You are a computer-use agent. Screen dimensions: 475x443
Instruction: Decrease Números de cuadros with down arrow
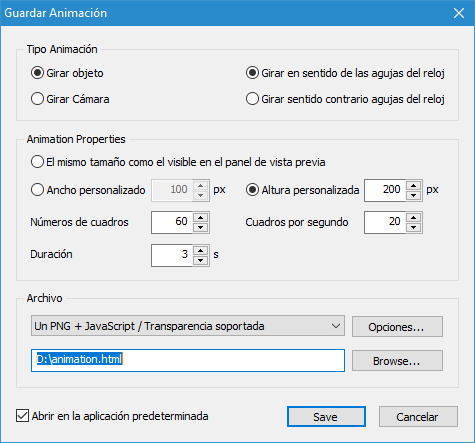[200, 227]
